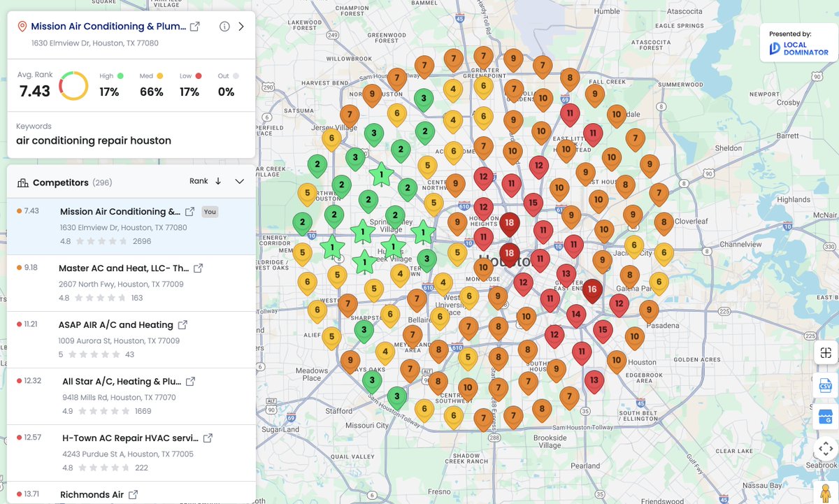Click address '2607 North Fwy, Houston, TX 77009'
This screenshot has width=839, height=504.
(x=121, y=285)
